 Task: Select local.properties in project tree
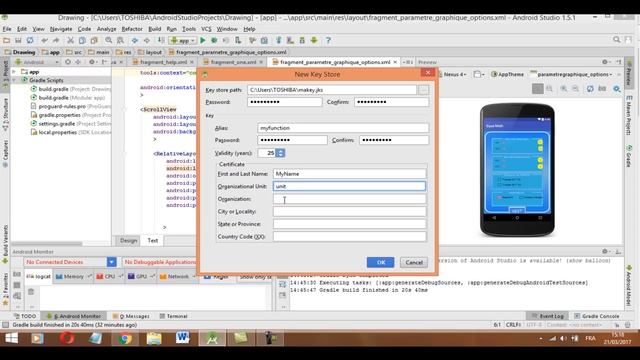click(x=71, y=132)
